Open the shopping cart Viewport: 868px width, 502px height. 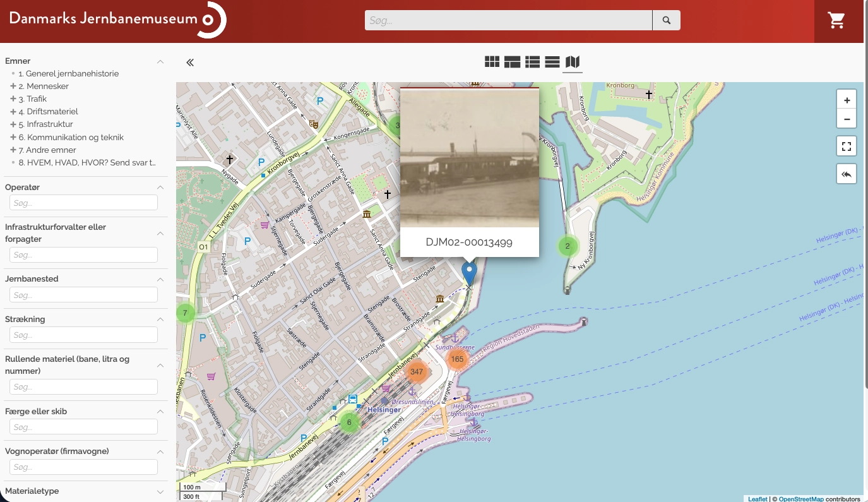click(837, 21)
